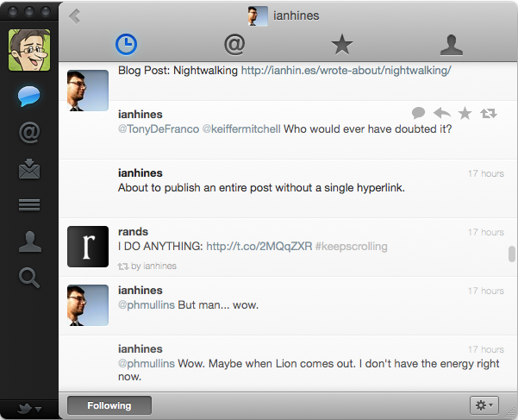Click '17 hours' on hyperlink tweet
This screenshot has width=518, height=420.
(486, 173)
